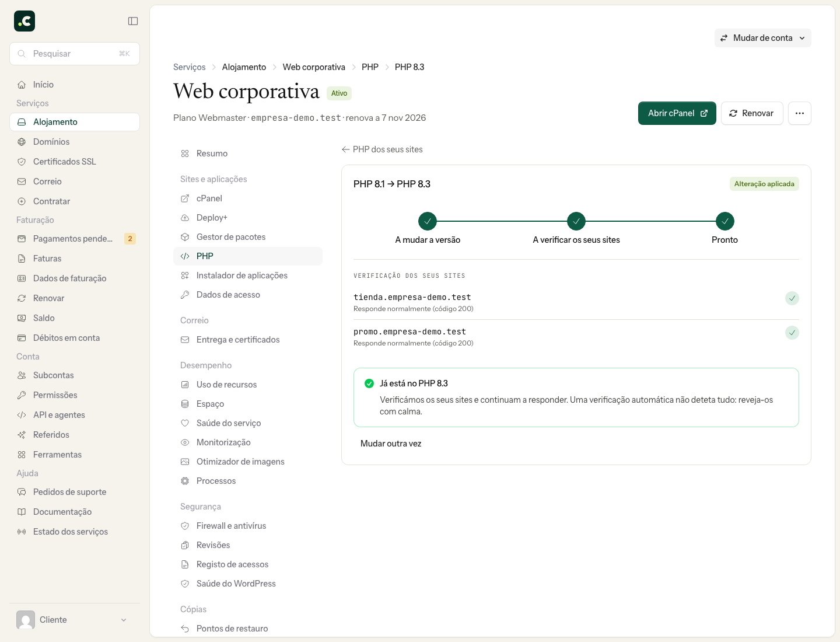
Task: Click the Pronto step indicator
Action: (x=724, y=221)
